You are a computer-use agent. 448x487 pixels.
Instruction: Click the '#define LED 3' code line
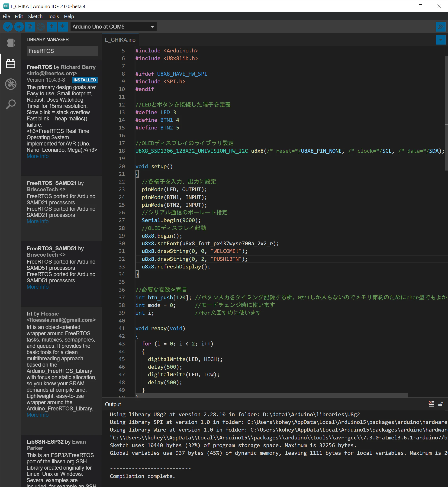tap(156, 113)
